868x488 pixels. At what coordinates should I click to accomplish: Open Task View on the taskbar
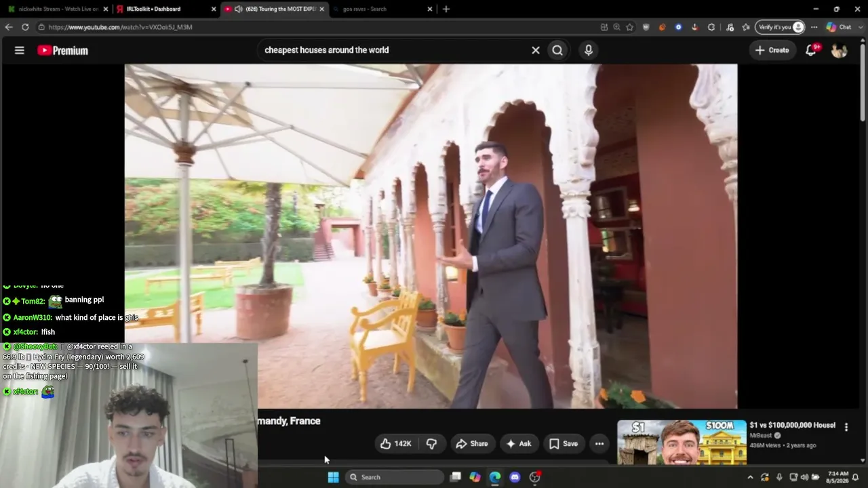point(456,477)
